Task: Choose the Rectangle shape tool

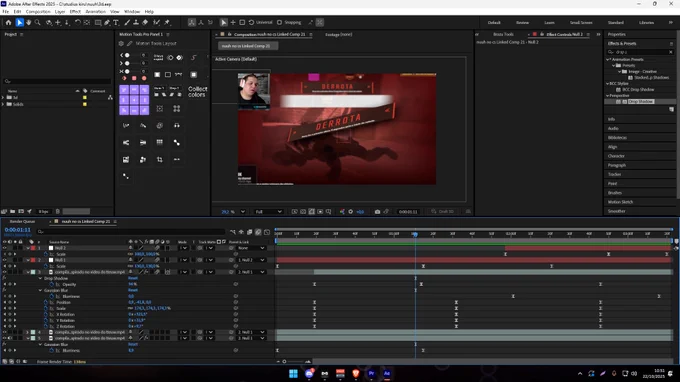Action: tap(98, 23)
